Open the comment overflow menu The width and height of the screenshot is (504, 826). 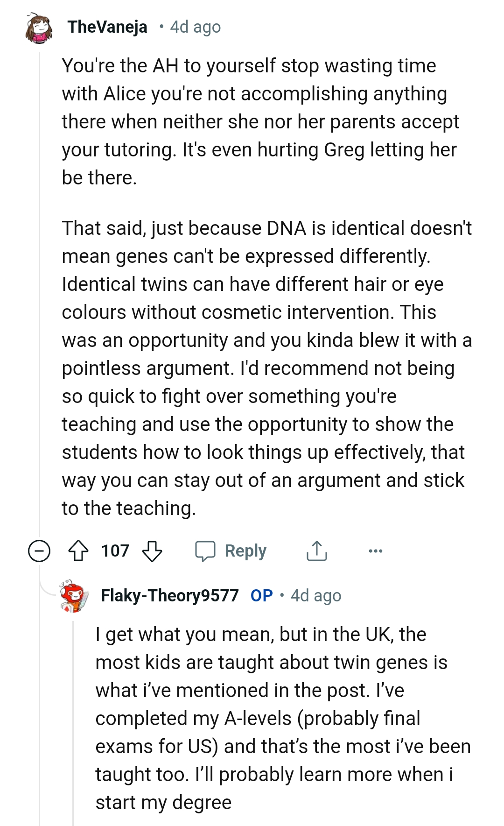click(x=376, y=551)
